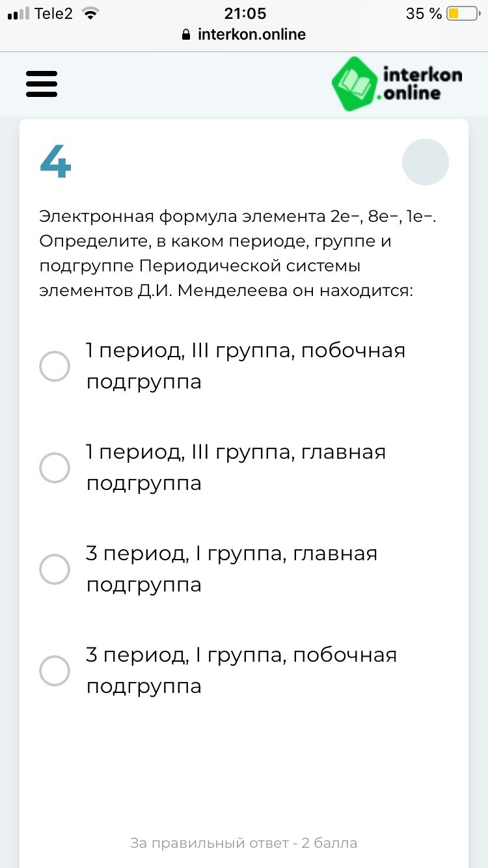The image size is (488, 868).
Task: Click the large question number 4
Action: pos(55,161)
